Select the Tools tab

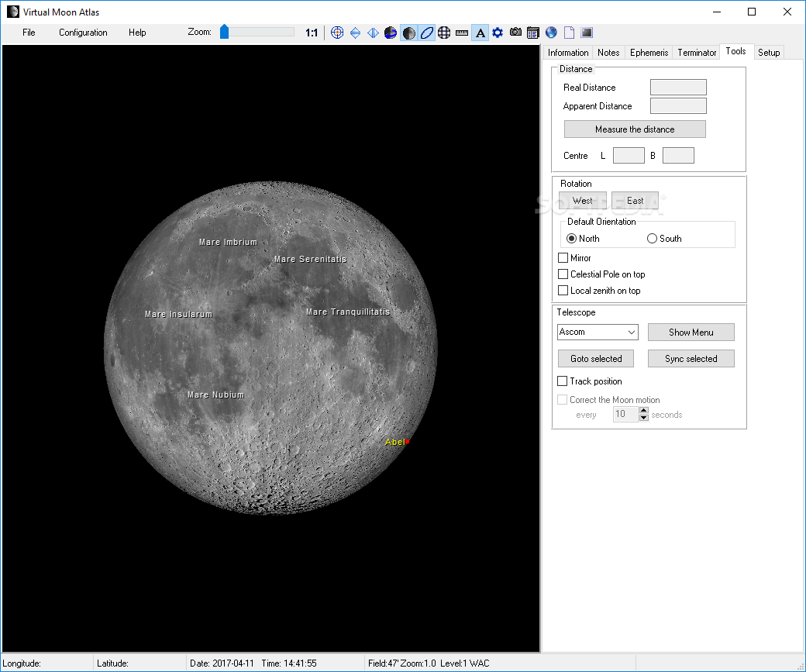(736, 51)
